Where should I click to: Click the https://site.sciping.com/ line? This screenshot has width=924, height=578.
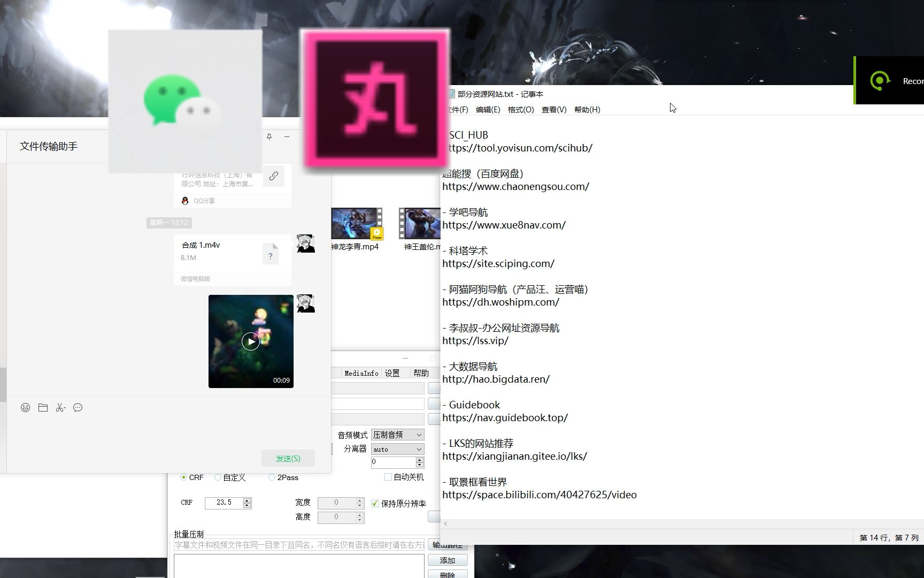pos(498,264)
